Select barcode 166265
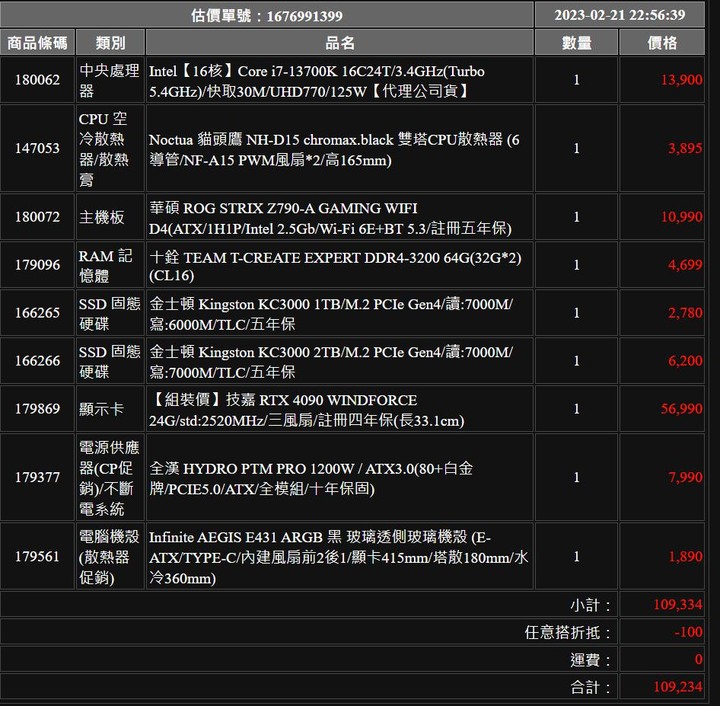 [x=37, y=313]
